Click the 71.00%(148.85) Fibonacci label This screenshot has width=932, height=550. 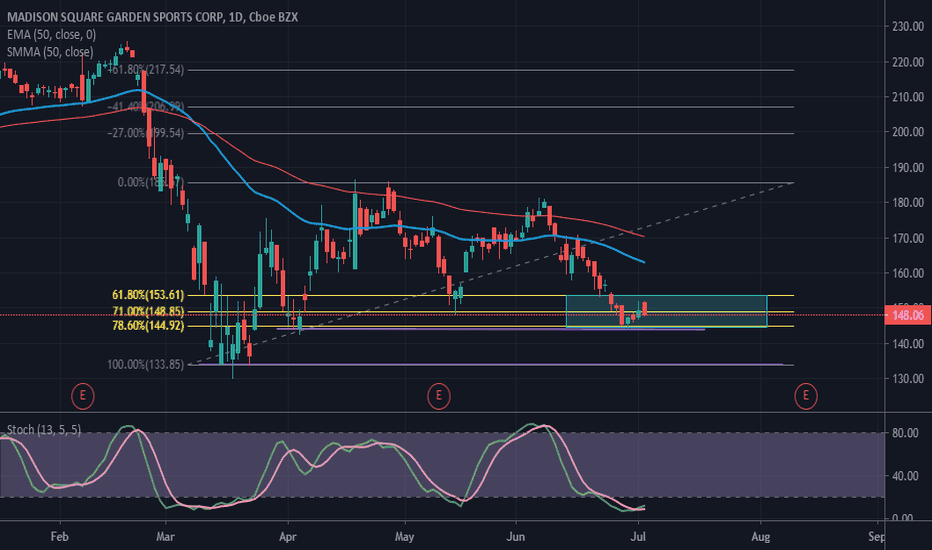point(148,311)
